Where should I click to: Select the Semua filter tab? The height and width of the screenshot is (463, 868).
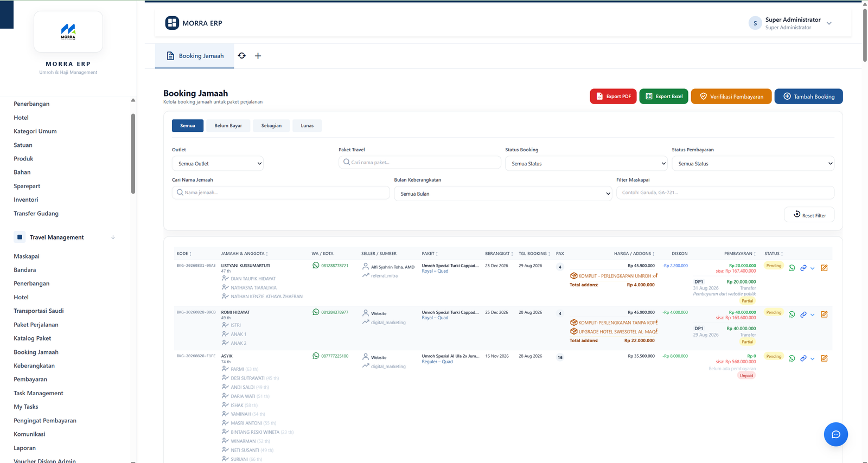(188, 126)
